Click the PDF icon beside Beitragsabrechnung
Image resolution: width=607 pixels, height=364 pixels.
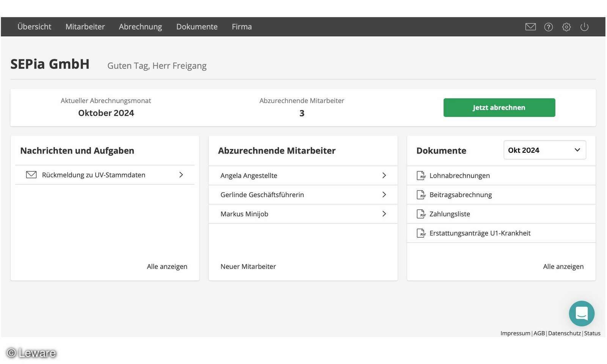(421, 195)
